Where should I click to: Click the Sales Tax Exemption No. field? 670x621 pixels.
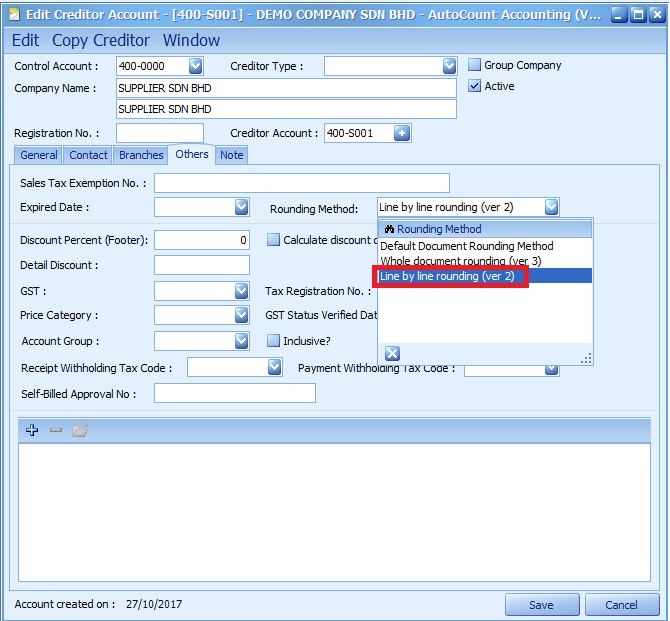tap(301, 183)
